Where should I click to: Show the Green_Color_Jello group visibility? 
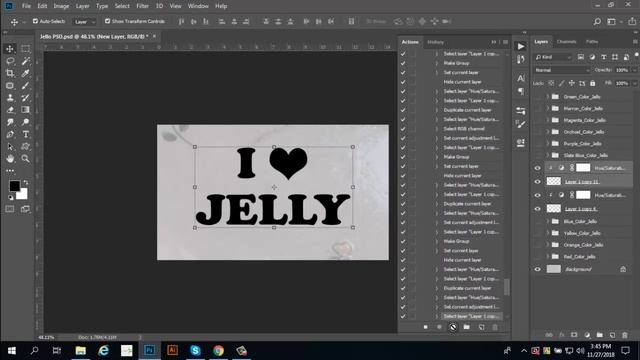(538, 97)
